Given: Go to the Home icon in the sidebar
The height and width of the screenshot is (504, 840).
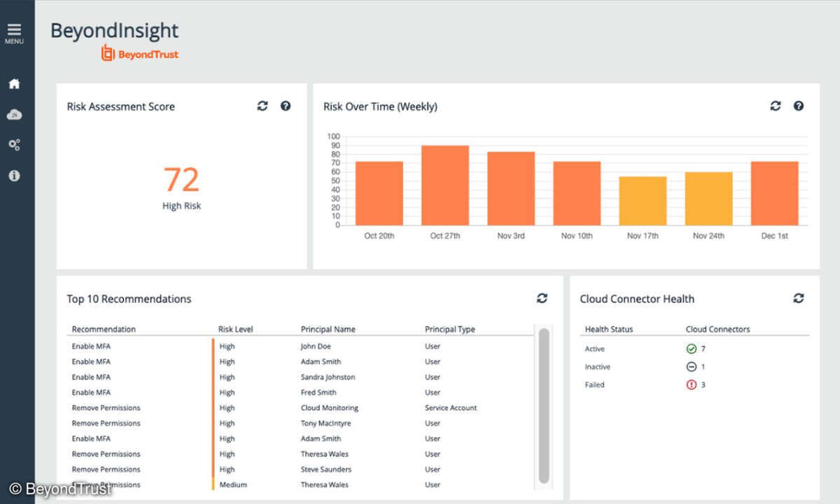Looking at the screenshot, I should pyautogui.click(x=14, y=84).
